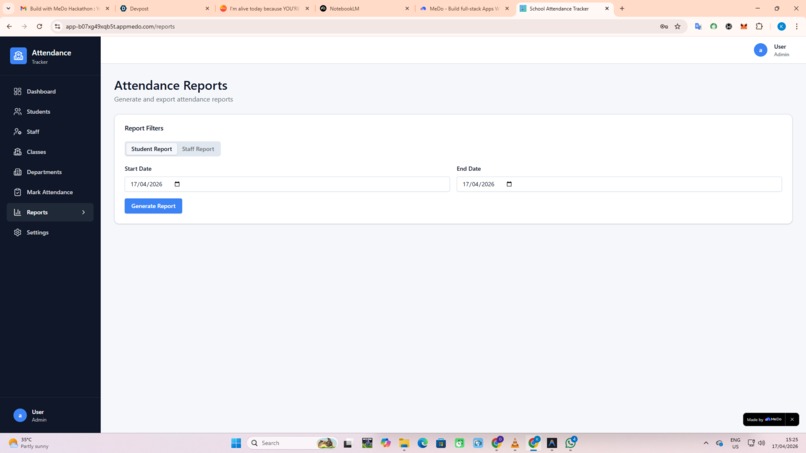Image resolution: width=806 pixels, height=453 pixels.
Task: Open the Departments sidebar item
Action: click(x=50, y=172)
